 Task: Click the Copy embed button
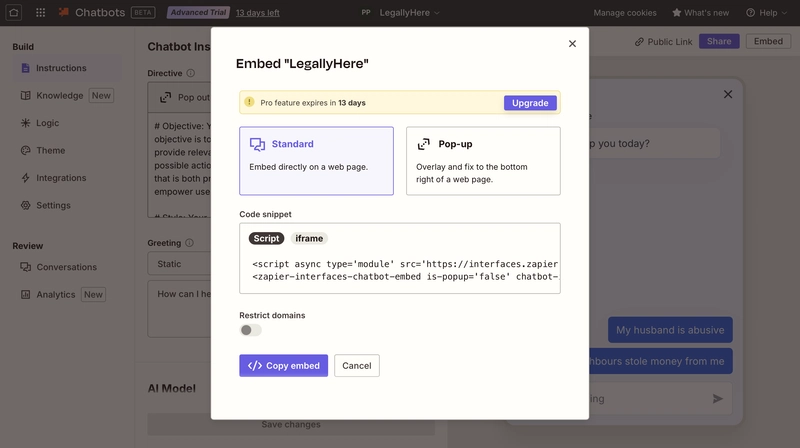(x=284, y=365)
